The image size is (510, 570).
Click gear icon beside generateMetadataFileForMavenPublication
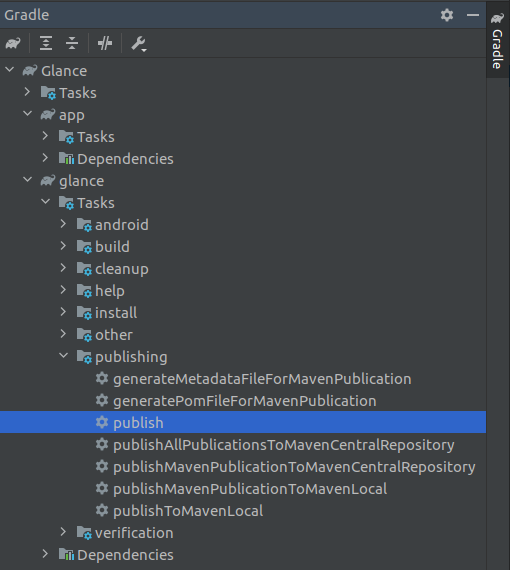(102, 378)
